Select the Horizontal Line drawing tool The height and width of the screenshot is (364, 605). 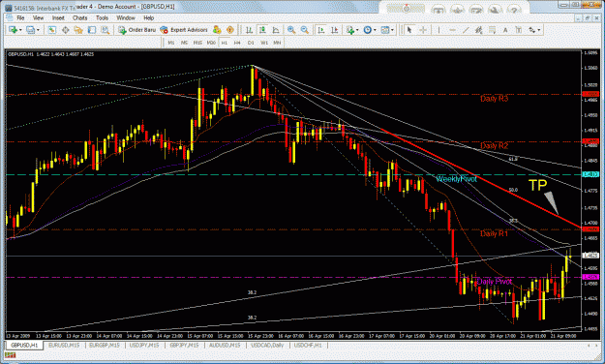coord(452,30)
